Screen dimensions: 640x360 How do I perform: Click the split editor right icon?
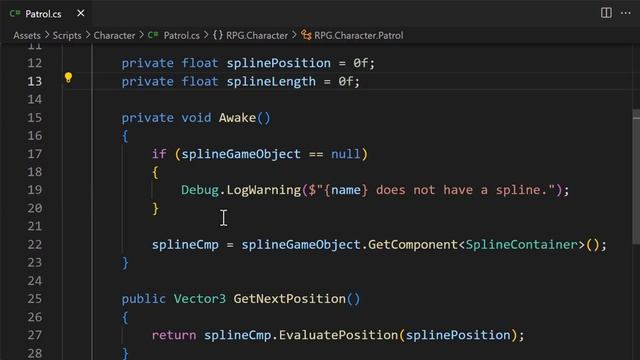coord(606,13)
